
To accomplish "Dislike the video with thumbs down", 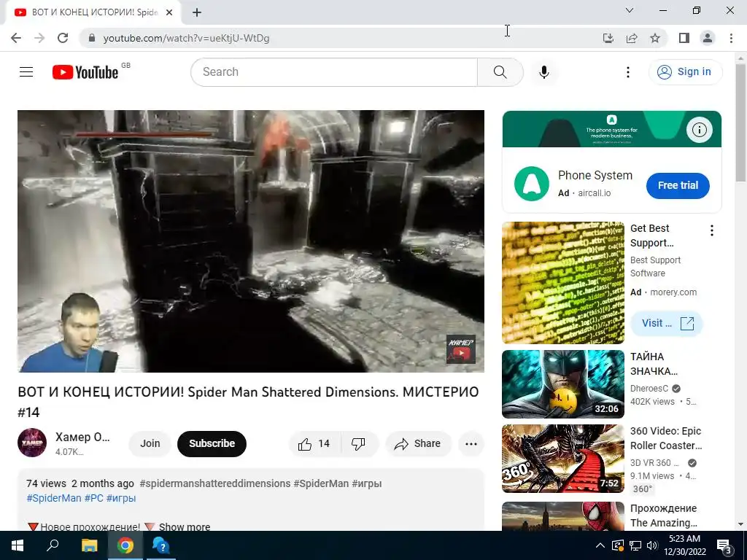I will (359, 444).
